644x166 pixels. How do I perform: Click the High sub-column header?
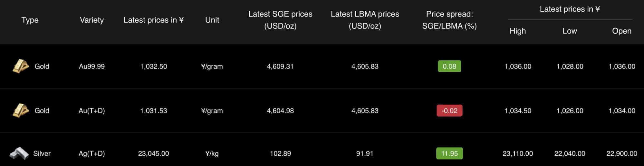[517, 31]
